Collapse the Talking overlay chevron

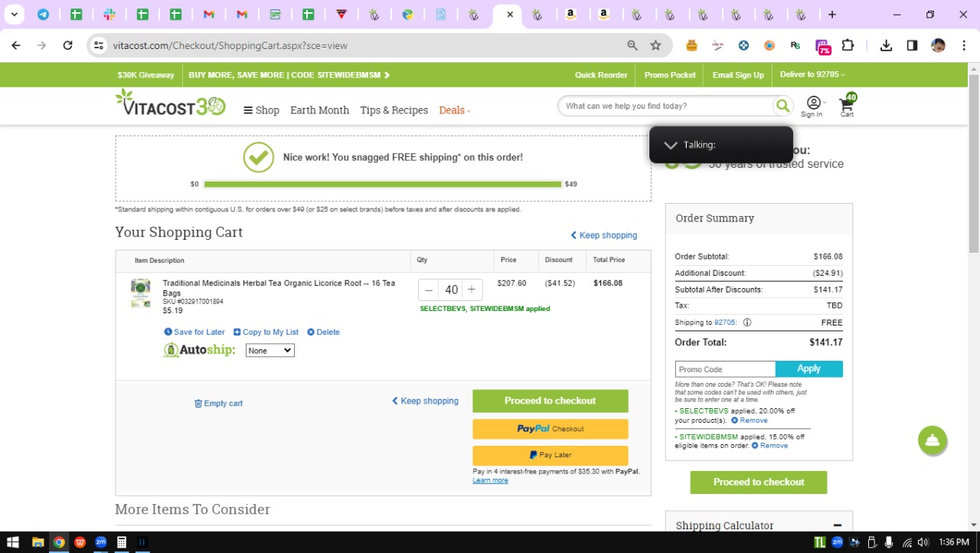tap(671, 145)
